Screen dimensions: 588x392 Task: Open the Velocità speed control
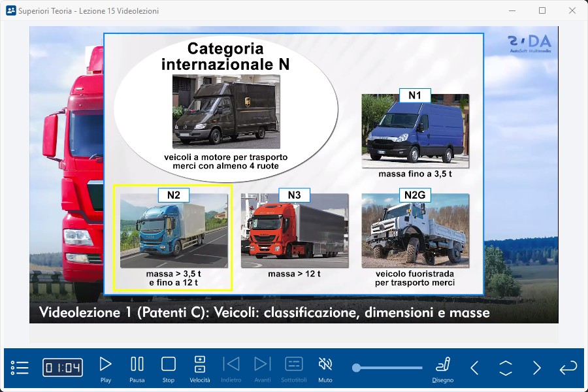tap(200, 368)
